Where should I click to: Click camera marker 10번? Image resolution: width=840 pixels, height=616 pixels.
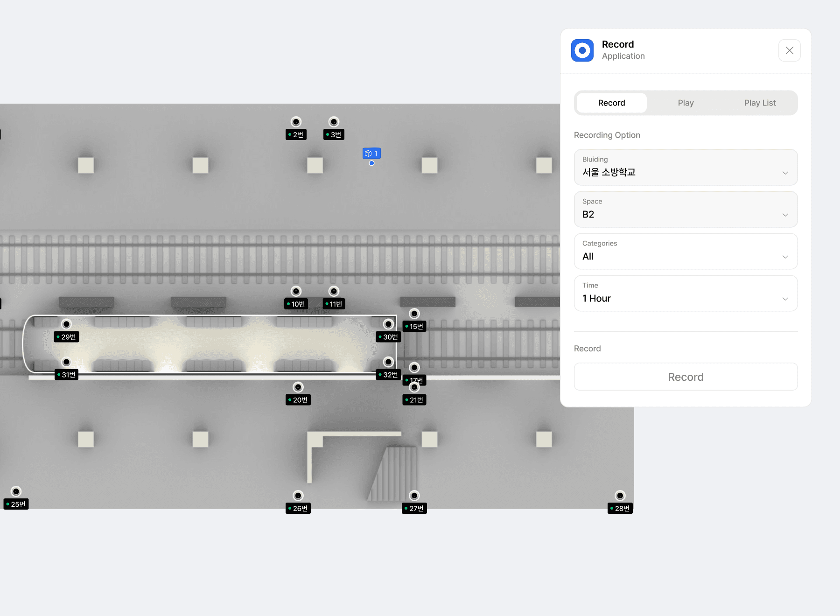(296, 292)
